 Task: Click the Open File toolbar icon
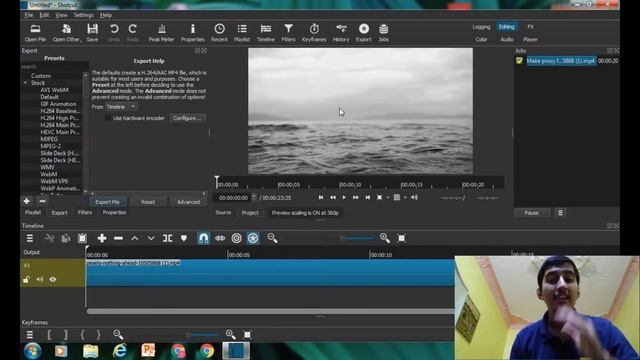[x=35, y=33]
